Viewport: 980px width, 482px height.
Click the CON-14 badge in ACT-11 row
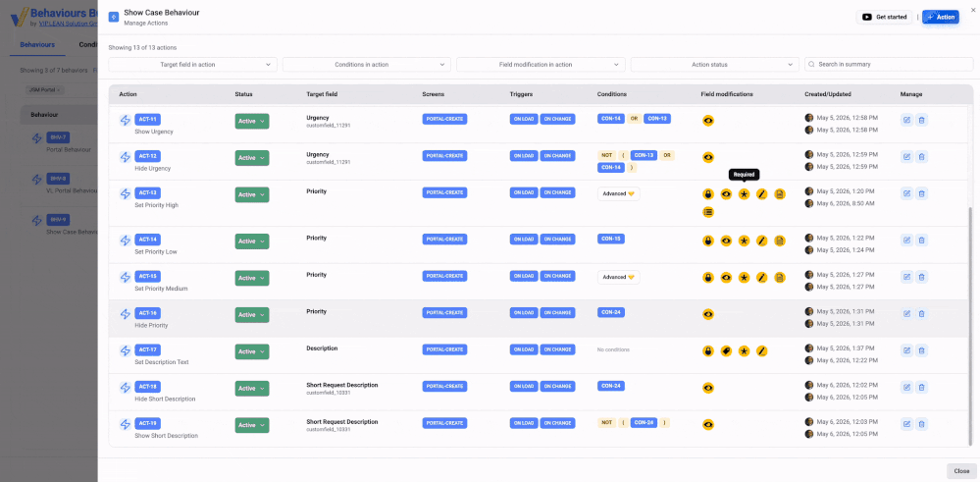pos(610,118)
